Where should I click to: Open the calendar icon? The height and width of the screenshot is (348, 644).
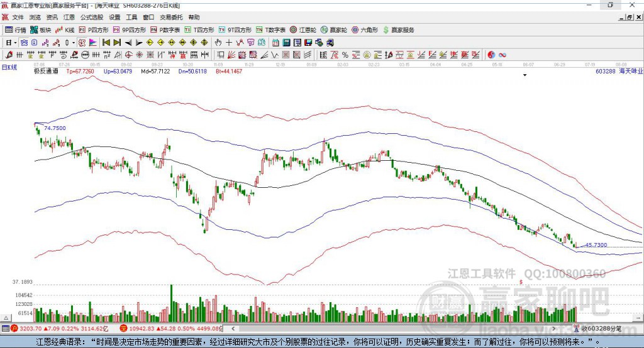[275, 43]
